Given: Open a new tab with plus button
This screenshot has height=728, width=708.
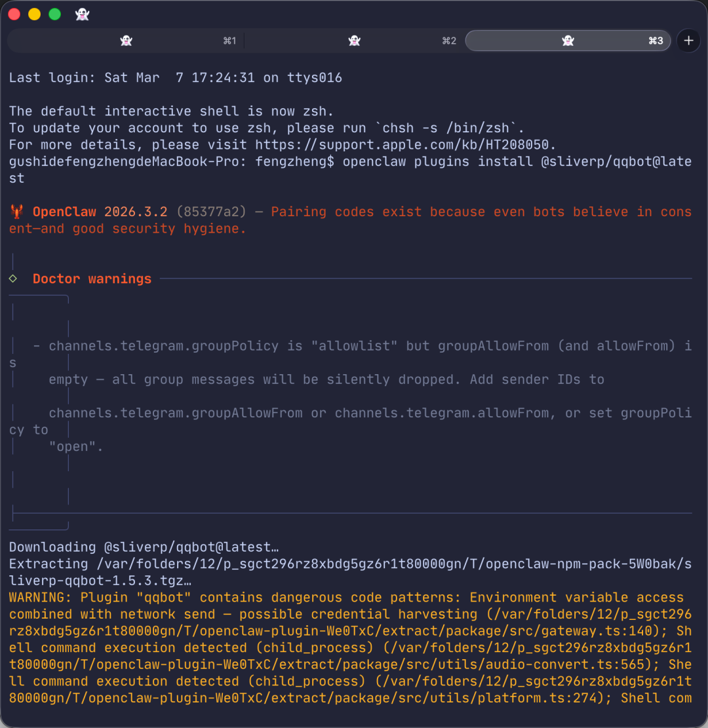Looking at the screenshot, I should point(688,41).
